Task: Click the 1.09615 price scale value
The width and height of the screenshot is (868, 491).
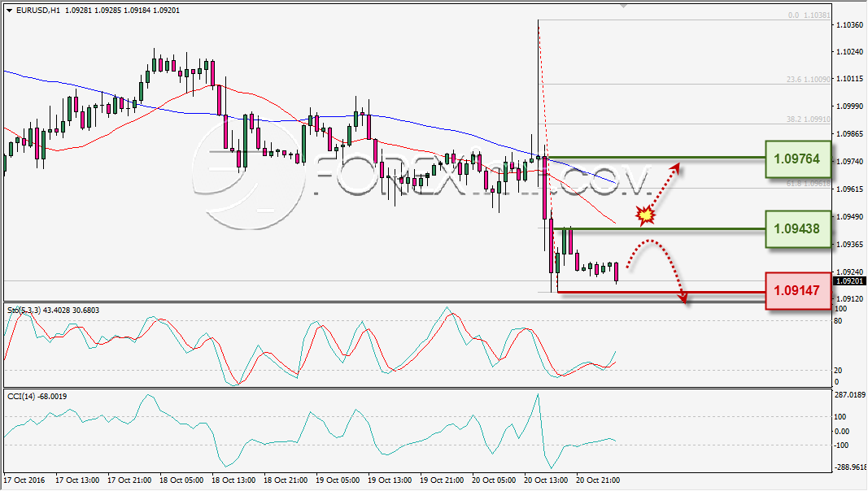Action: (850, 189)
